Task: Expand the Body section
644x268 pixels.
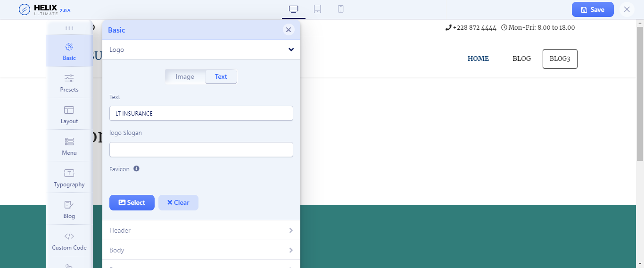Action: (x=201, y=250)
